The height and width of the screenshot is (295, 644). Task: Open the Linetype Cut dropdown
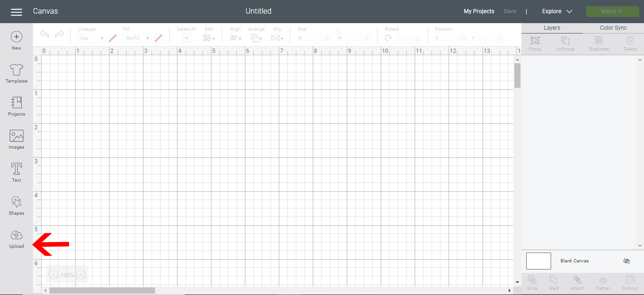91,38
